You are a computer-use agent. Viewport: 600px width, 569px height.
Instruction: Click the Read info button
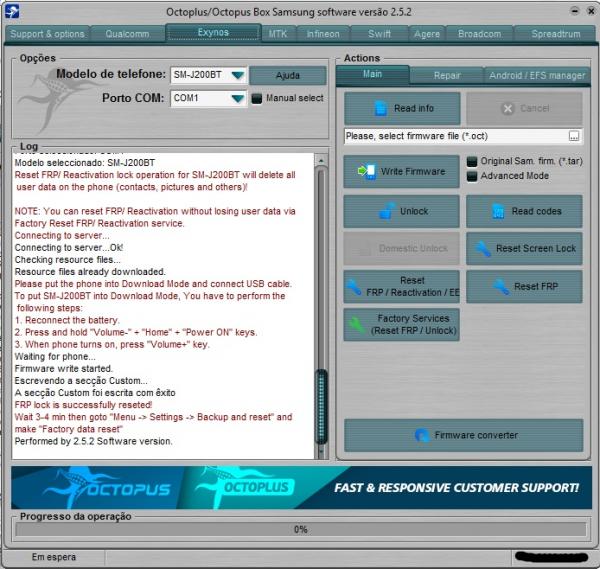point(402,109)
